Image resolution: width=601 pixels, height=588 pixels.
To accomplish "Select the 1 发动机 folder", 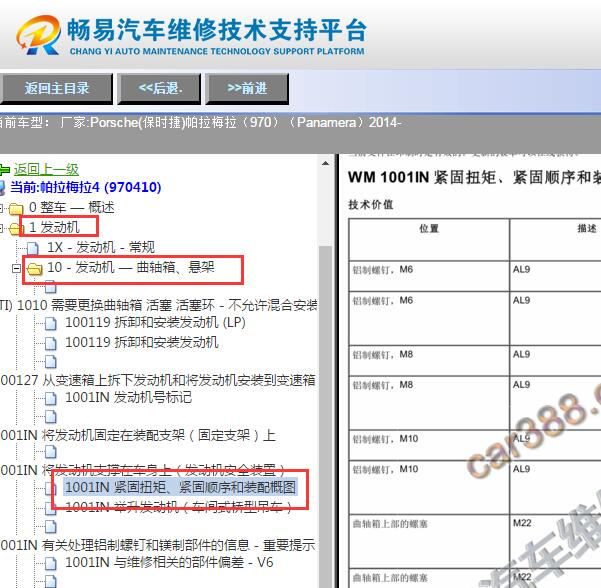I will click(54, 227).
